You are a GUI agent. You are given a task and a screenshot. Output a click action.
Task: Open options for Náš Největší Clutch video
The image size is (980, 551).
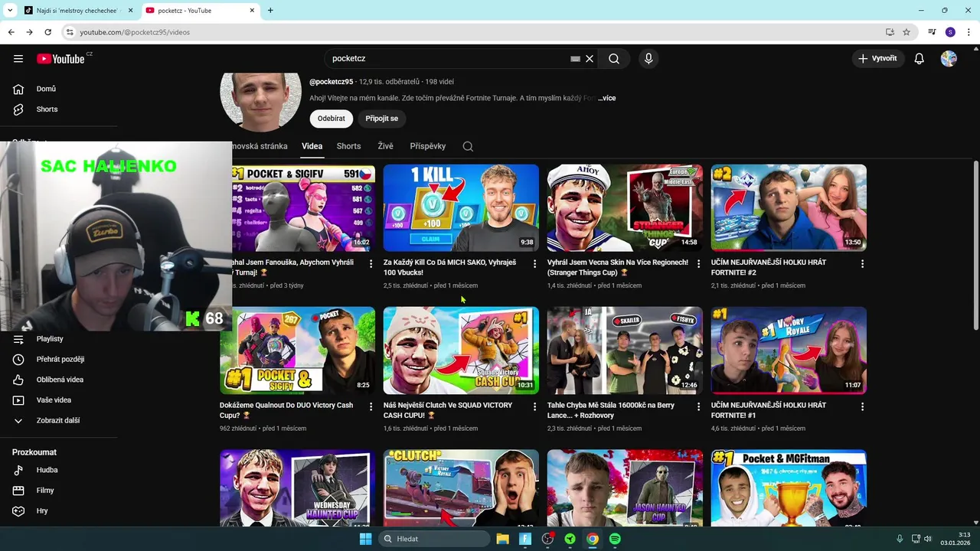[534, 407]
